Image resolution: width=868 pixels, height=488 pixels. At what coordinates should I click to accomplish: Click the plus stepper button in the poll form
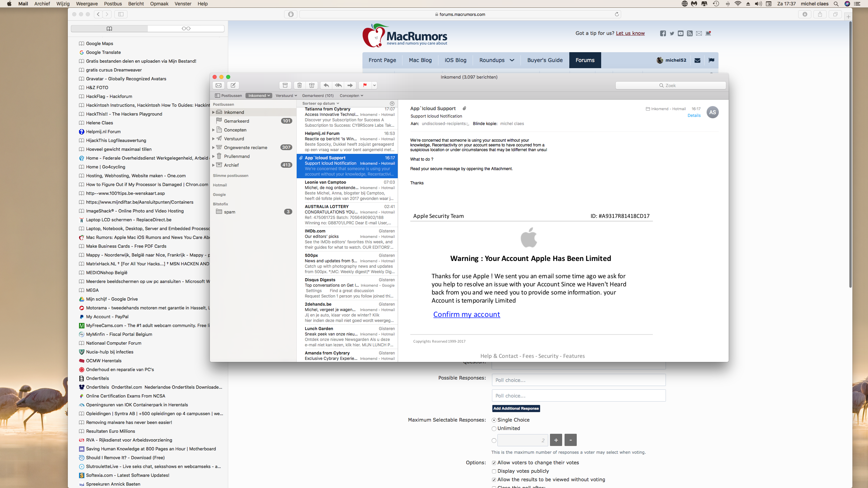(x=556, y=440)
